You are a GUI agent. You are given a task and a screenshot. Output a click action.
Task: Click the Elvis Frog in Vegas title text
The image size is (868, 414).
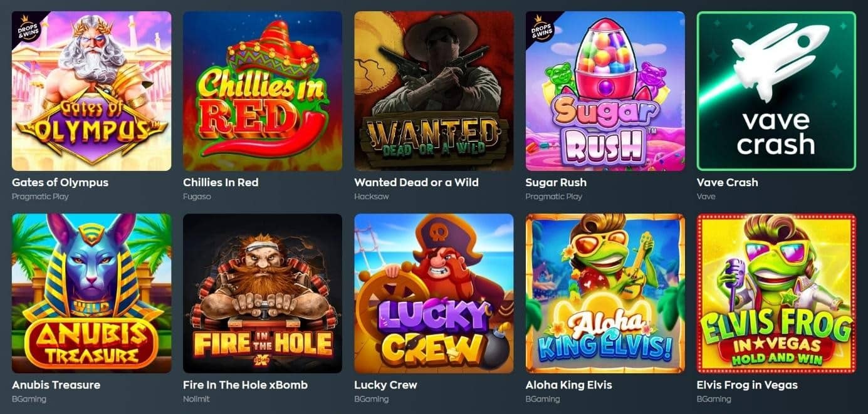[747, 385]
